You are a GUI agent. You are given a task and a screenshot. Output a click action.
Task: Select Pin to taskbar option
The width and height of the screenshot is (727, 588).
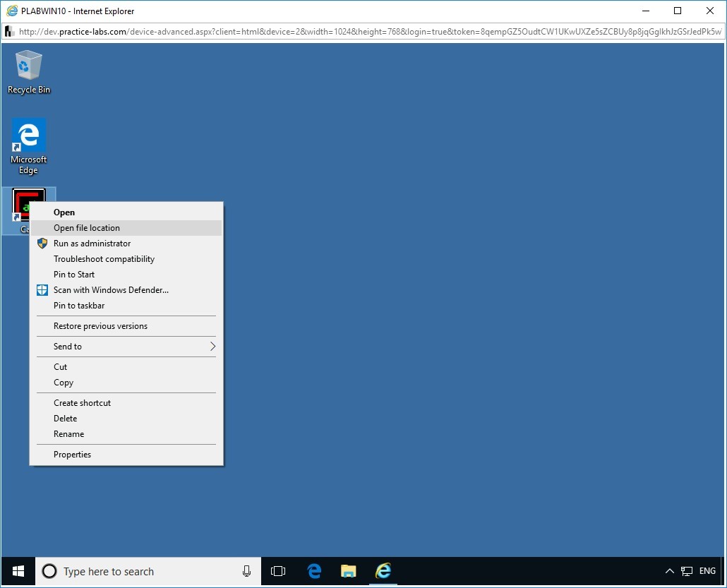click(79, 306)
